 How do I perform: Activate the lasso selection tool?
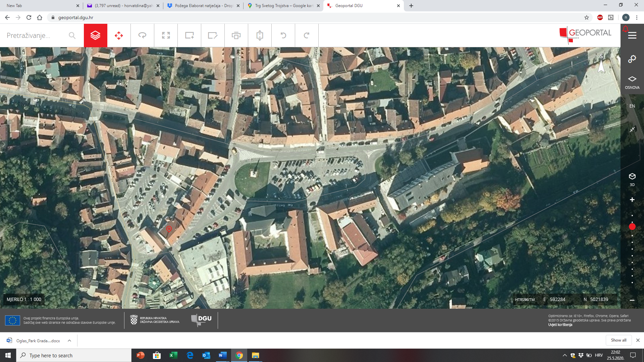[142, 35]
